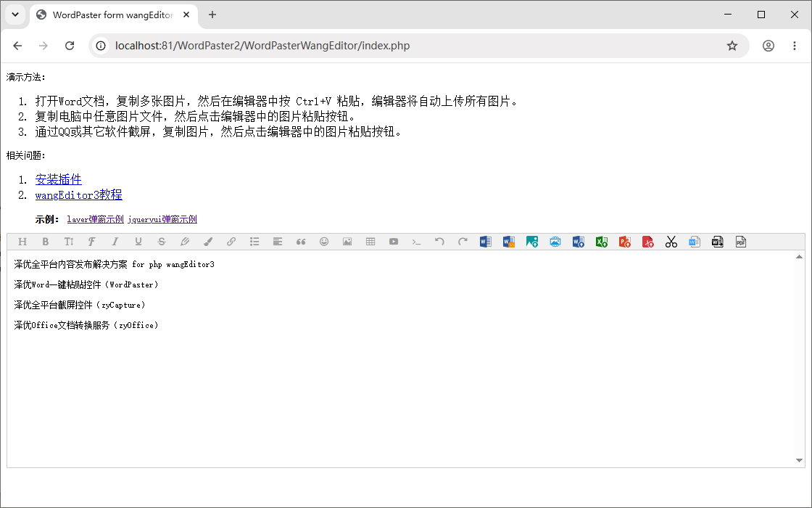
Task: Open the text color pencil tool
Action: pyautogui.click(x=185, y=242)
